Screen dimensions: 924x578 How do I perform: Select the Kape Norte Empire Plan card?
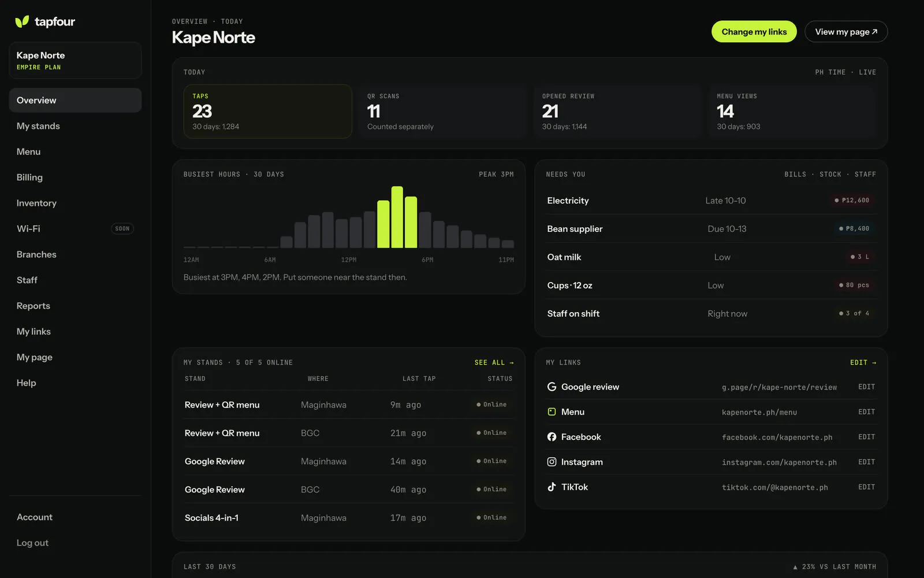[x=75, y=60]
